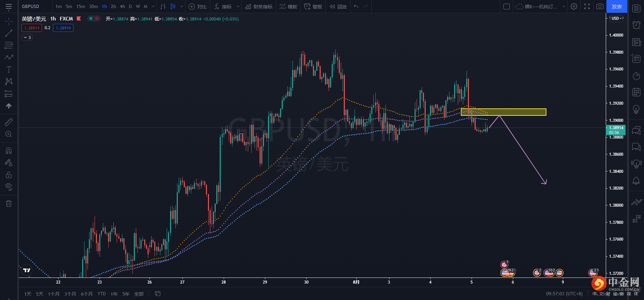
Task: Open the notifications bell panel
Action: click(x=636, y=181)
